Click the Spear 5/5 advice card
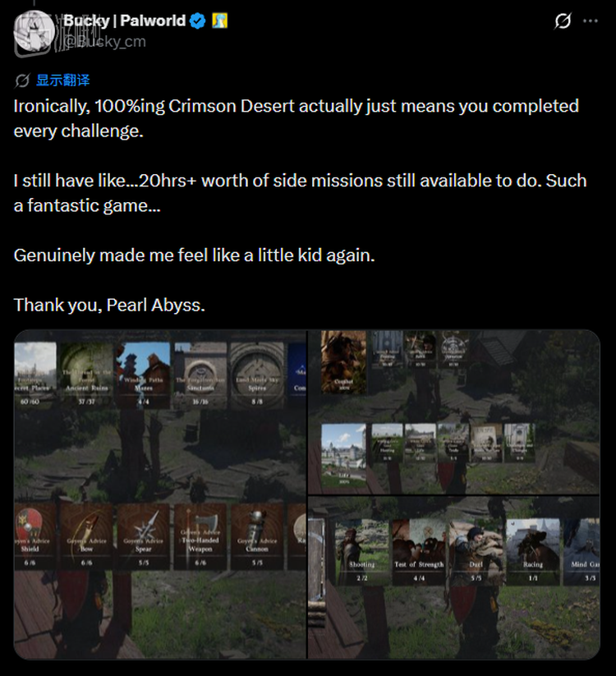 [143, 536]
